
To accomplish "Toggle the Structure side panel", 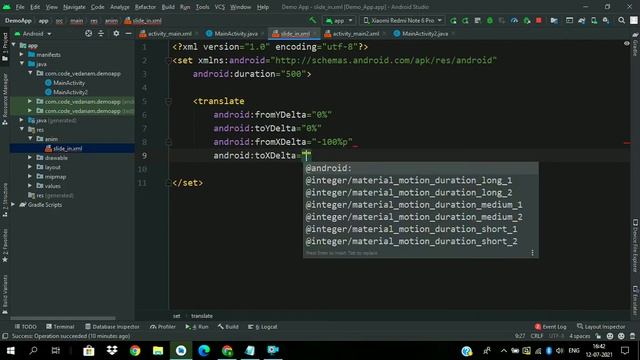I will (5, 200).
